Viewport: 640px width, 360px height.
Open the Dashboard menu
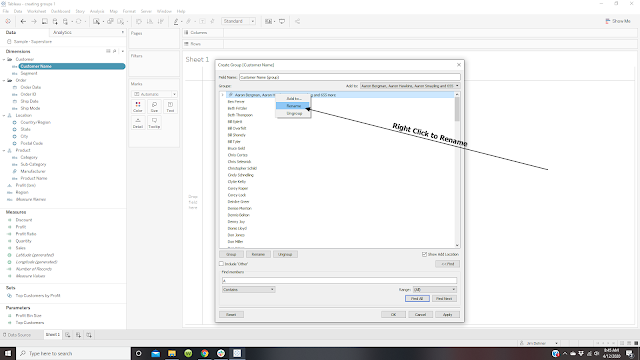(x=60, y=11)
